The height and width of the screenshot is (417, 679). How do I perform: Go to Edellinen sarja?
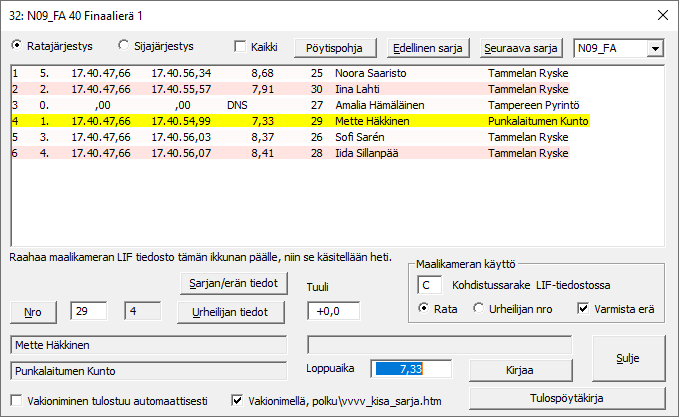click(430, 48)
